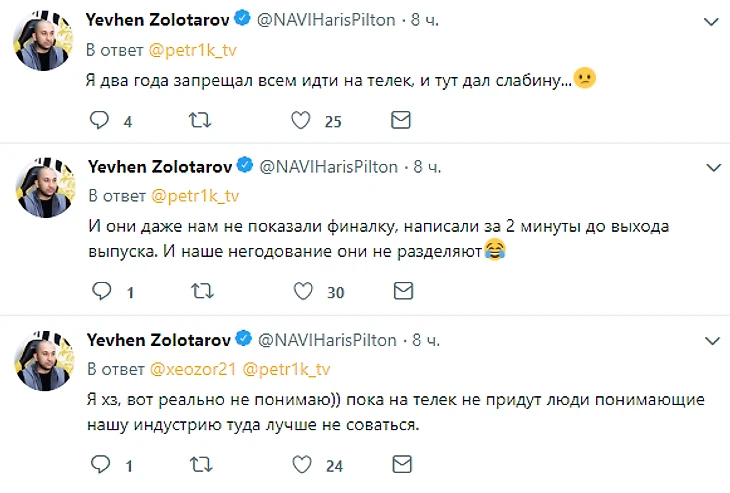
Task: Reply to the first tweet
Action: pyautogui.click(x=100, y=121)
